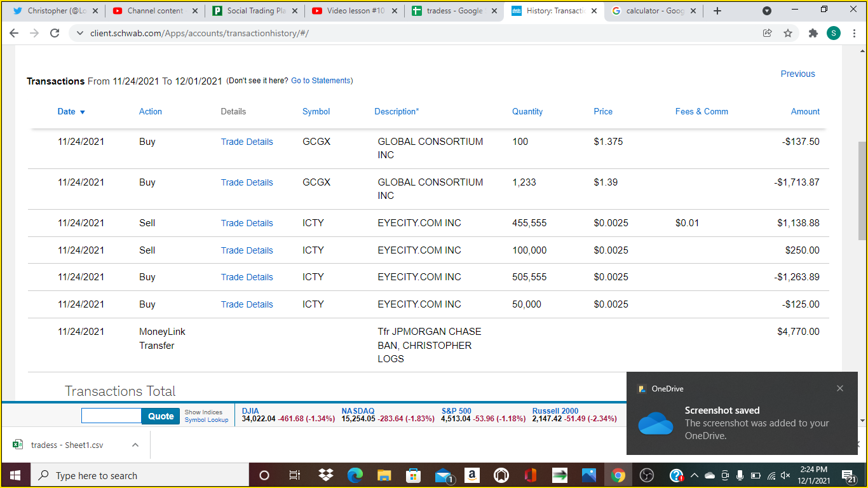Open Microsoft Office from taskbar
Screen dimensions: 868x488
click(x=531, y=475)
